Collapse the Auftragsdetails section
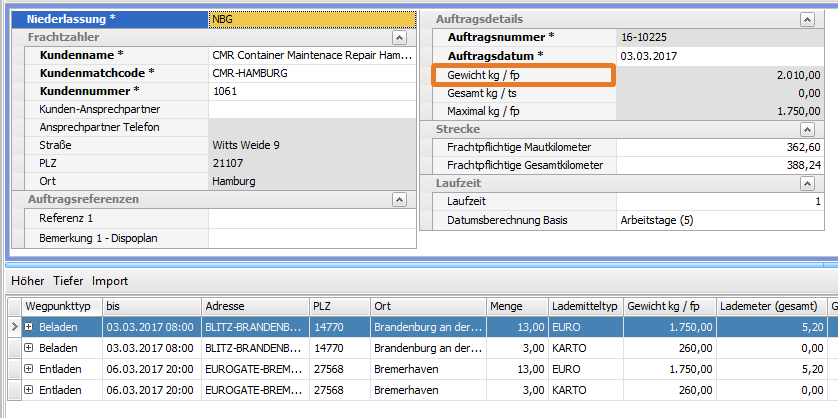 point(806,19)
